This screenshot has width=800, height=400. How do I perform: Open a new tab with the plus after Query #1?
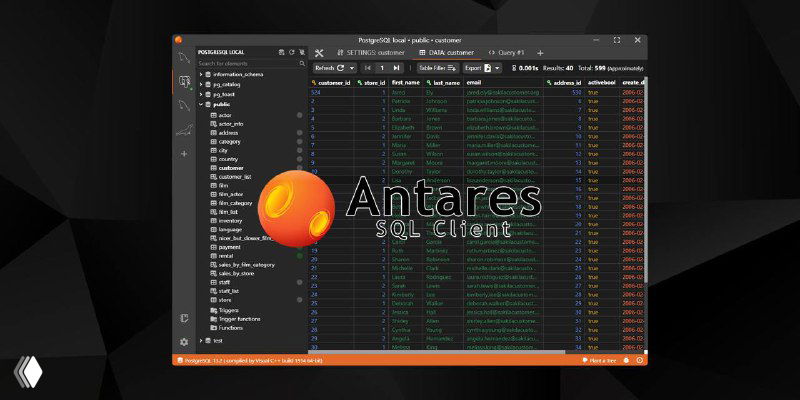pos(540,53)
